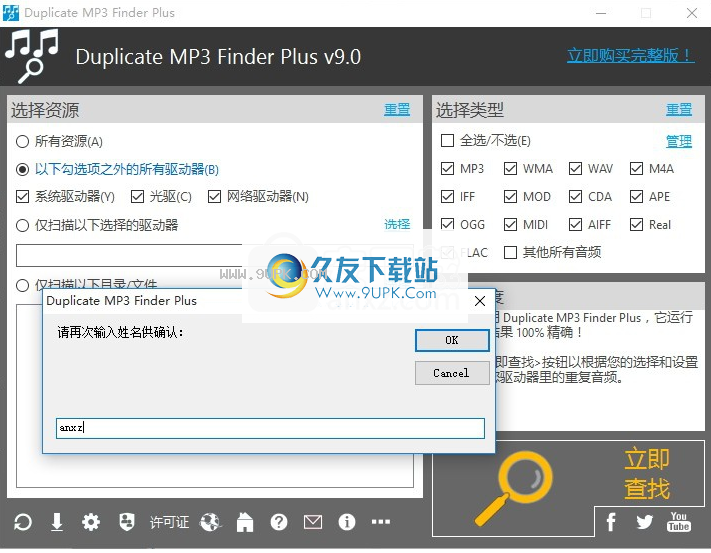
Task: Open help with the question mark icon
Action: [279, 522]
